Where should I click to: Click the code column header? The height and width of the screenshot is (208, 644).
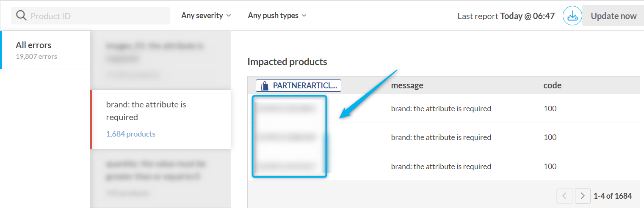click(x=552, y=85)
